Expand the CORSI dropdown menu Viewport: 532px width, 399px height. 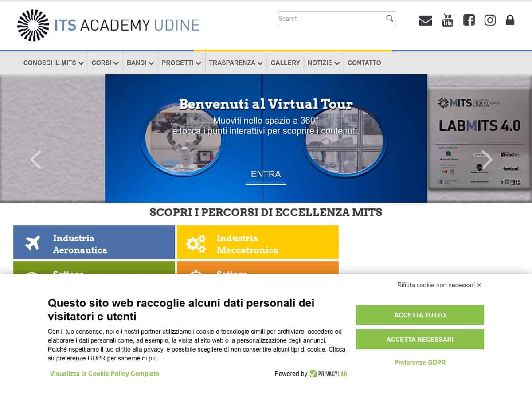(106, 63)
